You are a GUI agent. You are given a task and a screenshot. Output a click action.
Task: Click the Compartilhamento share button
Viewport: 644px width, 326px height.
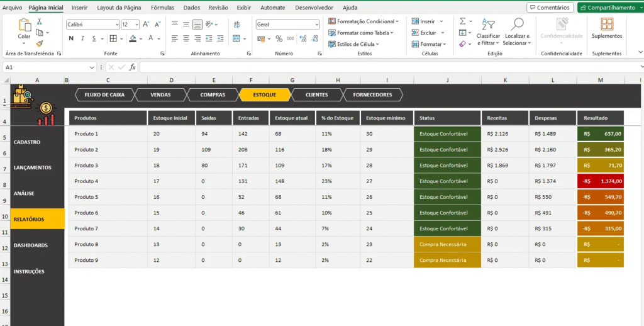[610, 8]
